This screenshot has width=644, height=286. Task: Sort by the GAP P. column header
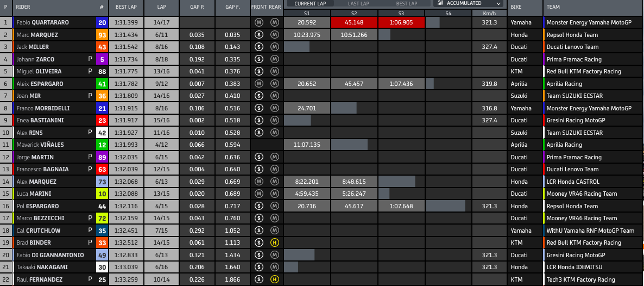[x=197, y=8]
